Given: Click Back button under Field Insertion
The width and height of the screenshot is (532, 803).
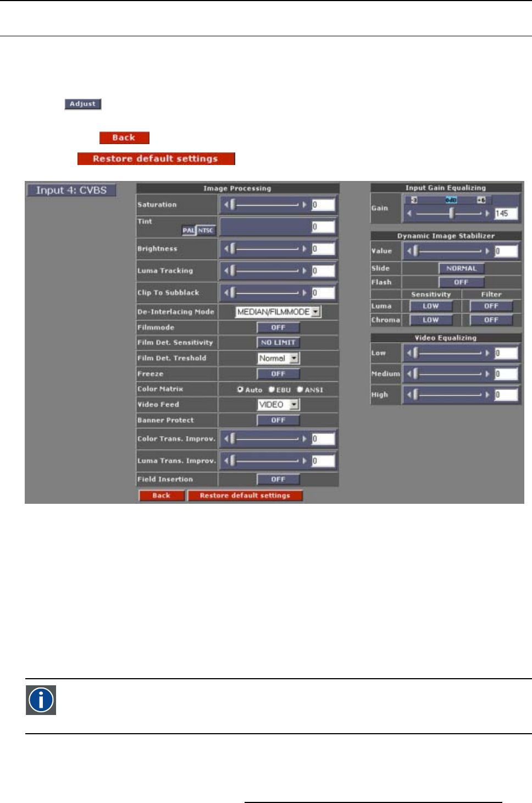Looking at the screenshot, I should [x=161, y=496].
